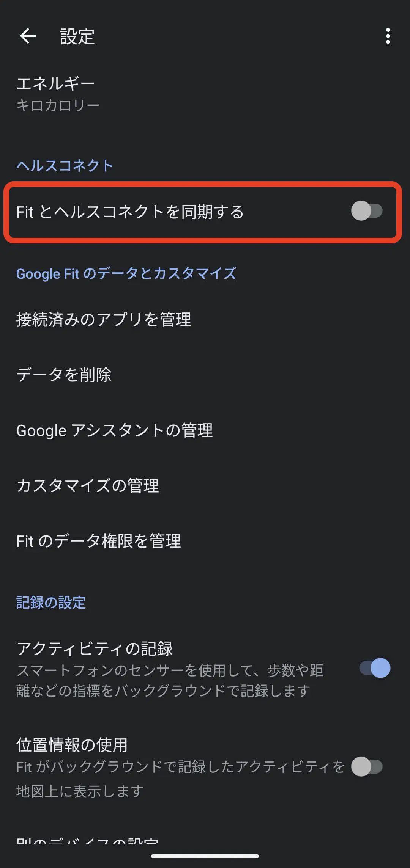This screenshot has width=410, height=868.
Task: Tap the アクティビティの記録 title text
Action: coord(95,648)
